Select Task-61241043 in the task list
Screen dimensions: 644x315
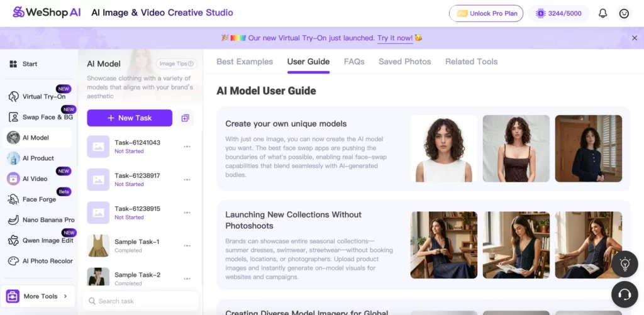click(x=140, y=146)
